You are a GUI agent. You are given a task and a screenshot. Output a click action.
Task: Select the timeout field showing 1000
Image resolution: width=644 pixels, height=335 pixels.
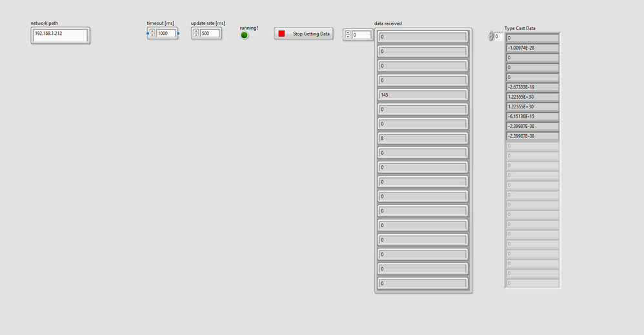point(166,34)
